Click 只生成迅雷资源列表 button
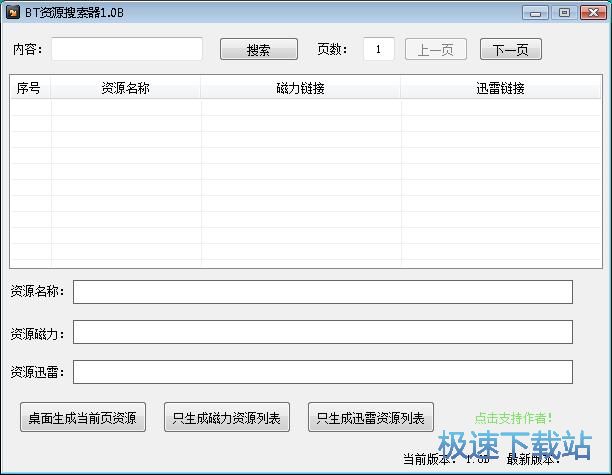The height and width of the screenshot is (475, 612). coord(371,417)
